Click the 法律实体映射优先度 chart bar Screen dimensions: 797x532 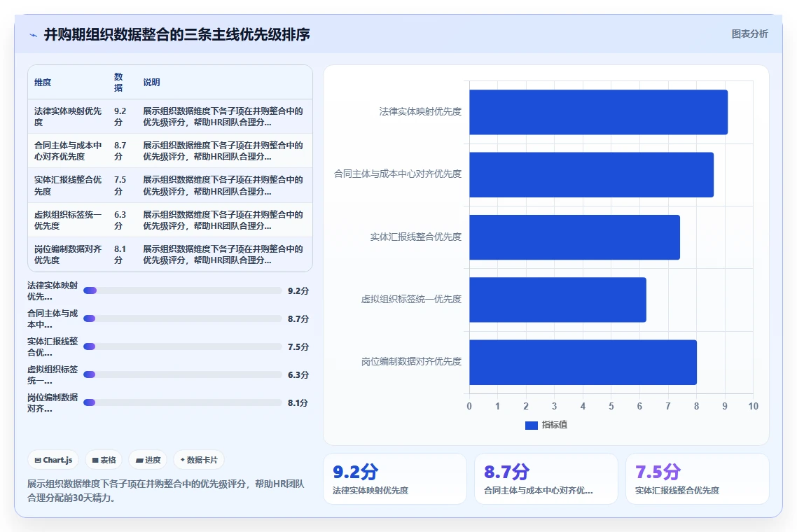(x=598, y=112)
